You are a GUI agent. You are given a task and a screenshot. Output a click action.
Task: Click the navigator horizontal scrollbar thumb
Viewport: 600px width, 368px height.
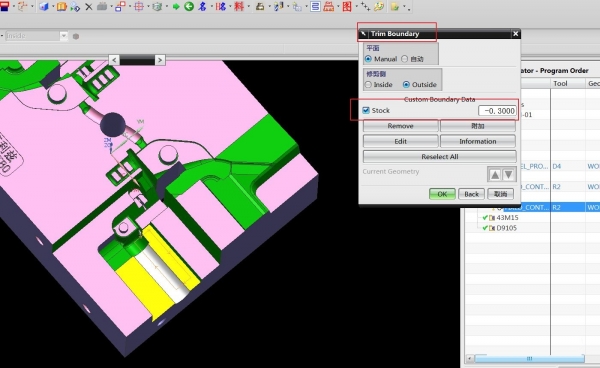(x=530, y=358)
